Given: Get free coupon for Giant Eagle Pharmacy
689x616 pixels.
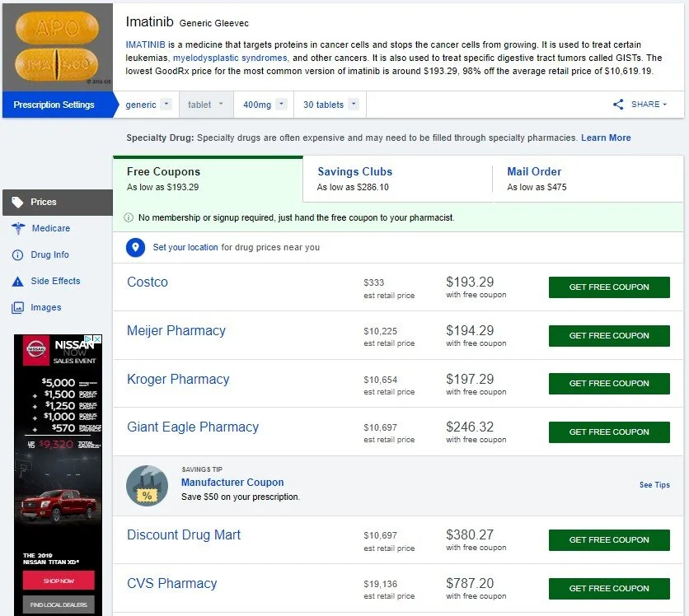Looking at the screenshot, I should [609, 432].
